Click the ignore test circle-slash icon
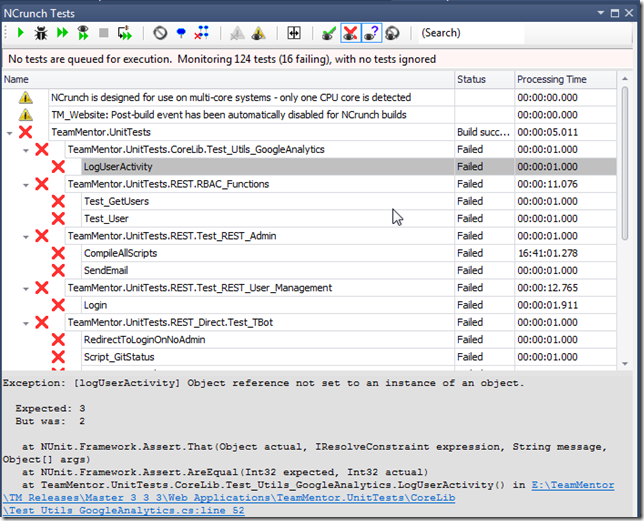Screen dimensions: 644x521 163,33
